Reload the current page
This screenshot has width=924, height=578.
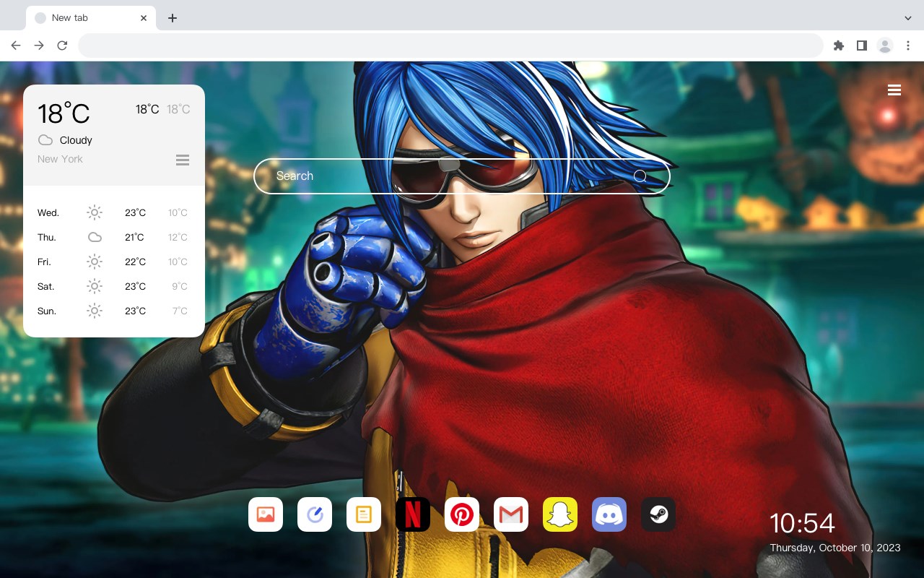click(x=62, y=46)
